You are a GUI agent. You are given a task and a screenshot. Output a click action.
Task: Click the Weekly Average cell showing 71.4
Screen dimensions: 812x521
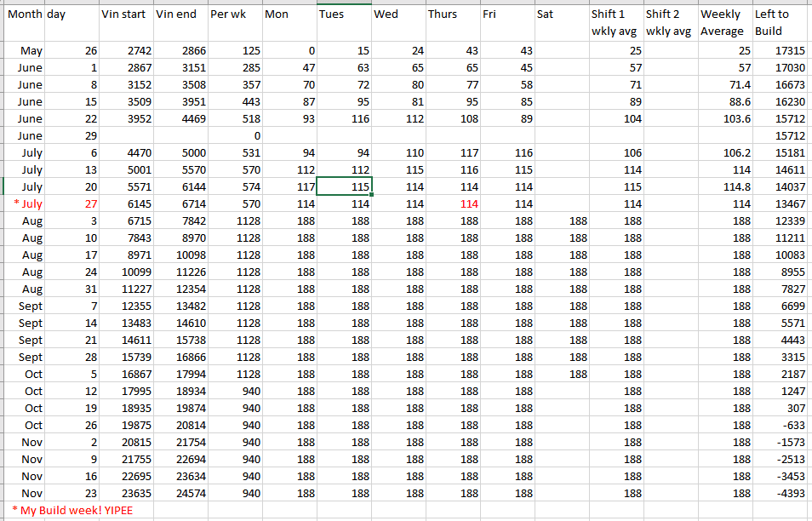pos(725,85)
